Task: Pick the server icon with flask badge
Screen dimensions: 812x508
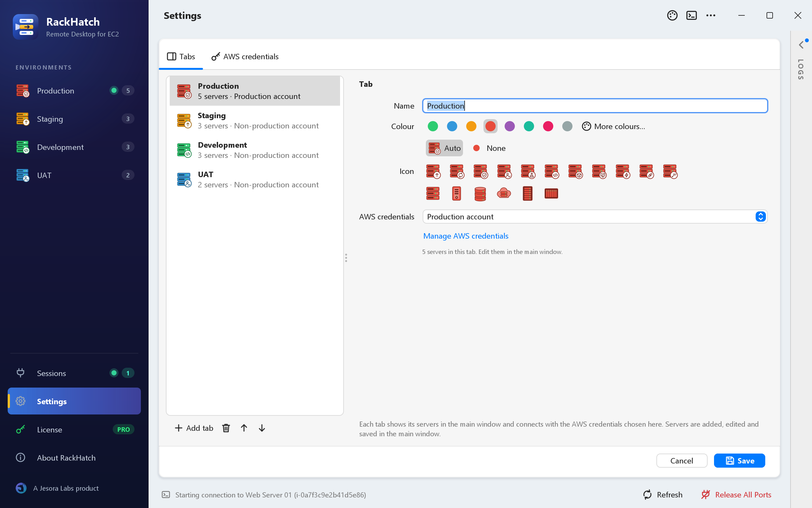Action: tap(528, 171)
